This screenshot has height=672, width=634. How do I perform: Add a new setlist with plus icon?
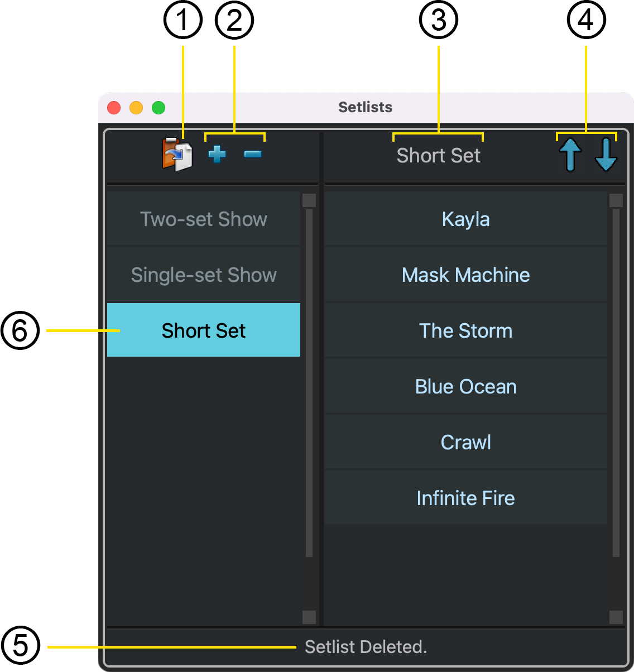pos(217,154)
